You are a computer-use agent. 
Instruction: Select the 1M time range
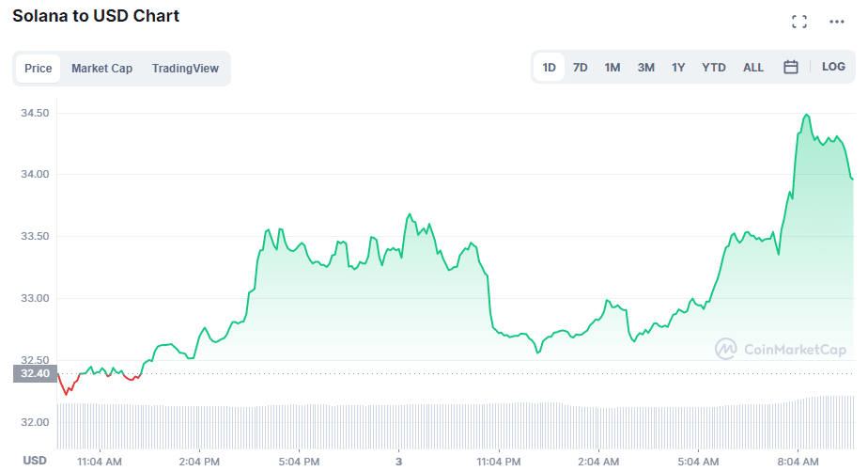tap(612, 68)
